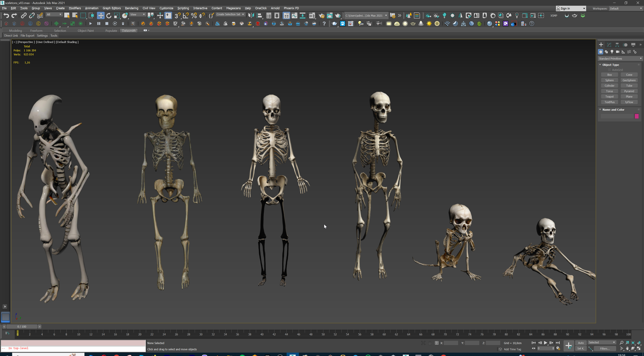The height and width of the screenshot is (356, 644).
Task: Activate the Select and Move tool
Action: point(100,15)
